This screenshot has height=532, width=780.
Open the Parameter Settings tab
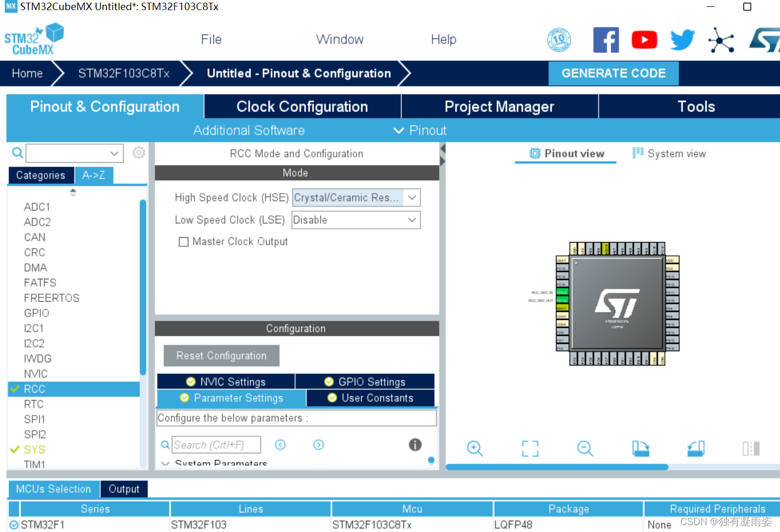tap(232, 398)
